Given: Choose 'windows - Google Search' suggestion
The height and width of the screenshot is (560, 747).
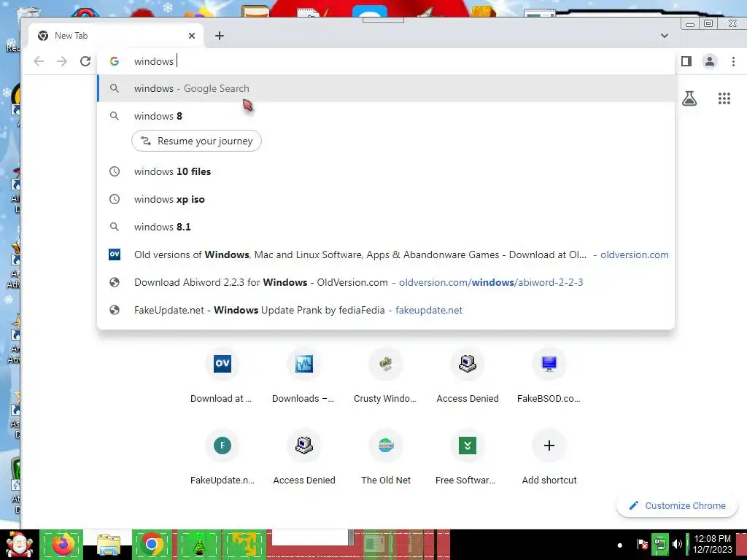Looking at the screenshot, I should (x=386, y=88).
